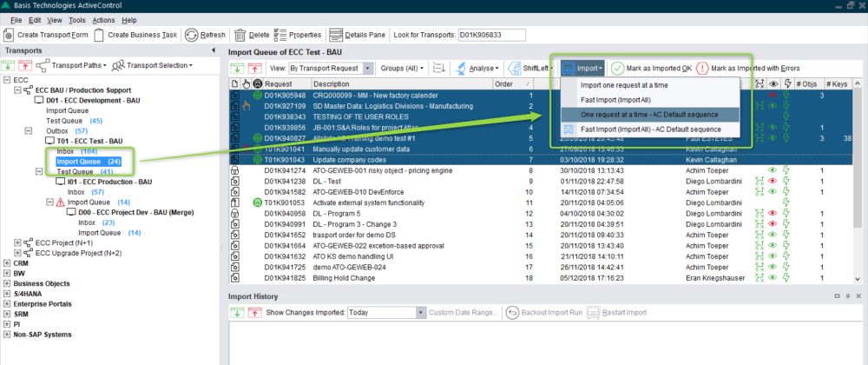This screenshot has height=365, width=868.
Task: Click the Transport Selection people icon
Action: point(117,65)
